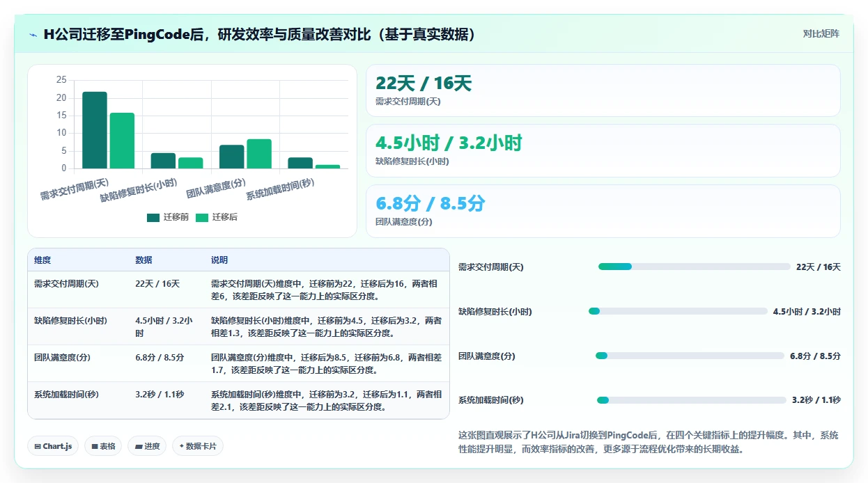Click the 迁移前 bar for 需求交付周期
The width and height of the screenshot is (868, 483).
coord(95,130)
